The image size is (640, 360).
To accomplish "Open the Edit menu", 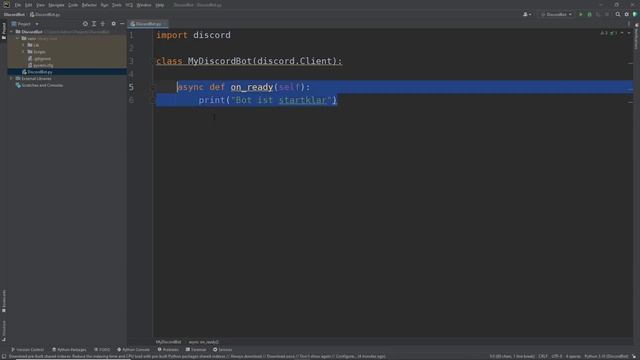I will [29, 5].
